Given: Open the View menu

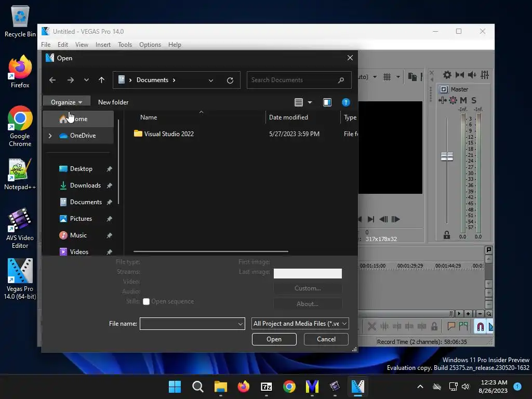Looking at the screenshot, I should click(x=82, y=45).
